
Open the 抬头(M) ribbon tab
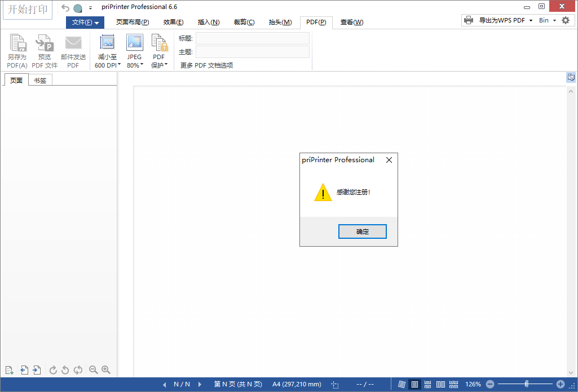(280, 22)
